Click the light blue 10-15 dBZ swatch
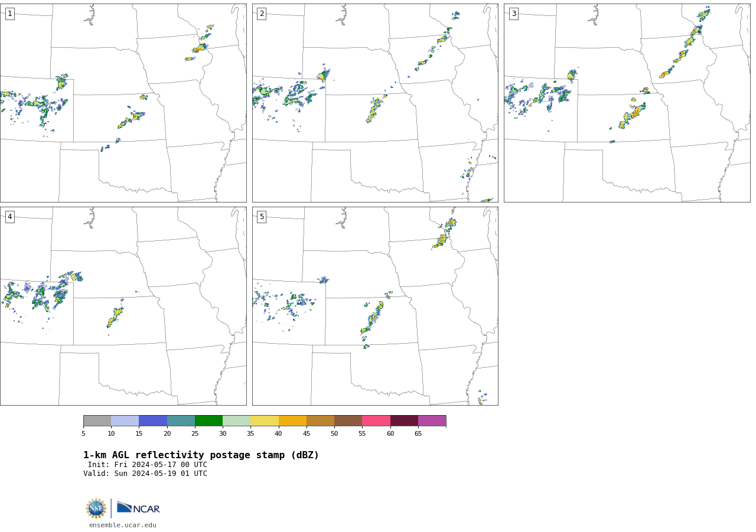The width and height of the screenshot is (756, 532). point(125,420)
